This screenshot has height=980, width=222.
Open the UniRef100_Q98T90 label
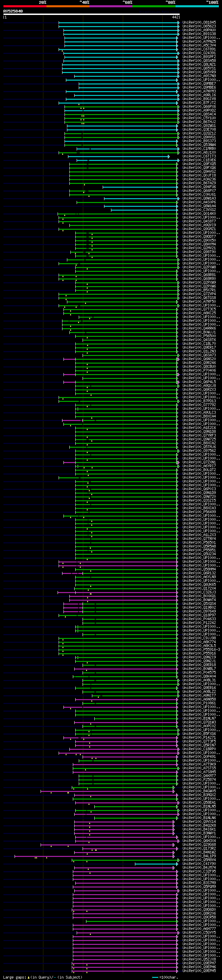click(x=199, y=252)
